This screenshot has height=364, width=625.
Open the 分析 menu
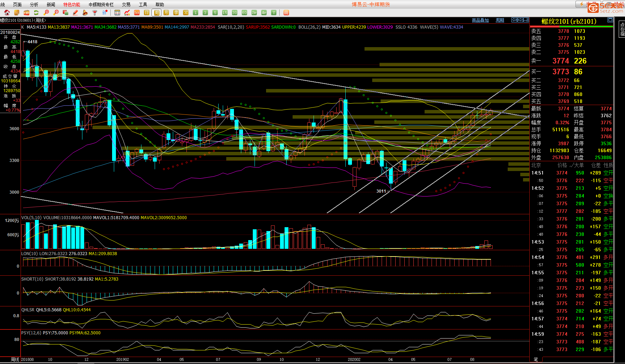coord(34,5)
